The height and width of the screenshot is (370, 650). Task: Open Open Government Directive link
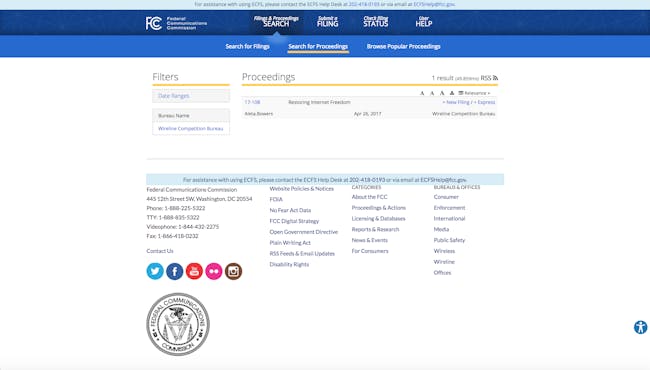click(x=303, y=232)
